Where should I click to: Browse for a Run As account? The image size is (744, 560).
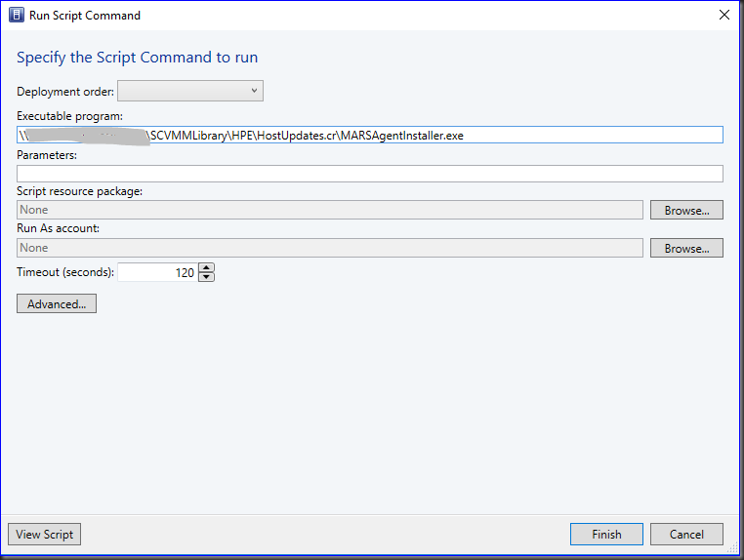(686, 249)
